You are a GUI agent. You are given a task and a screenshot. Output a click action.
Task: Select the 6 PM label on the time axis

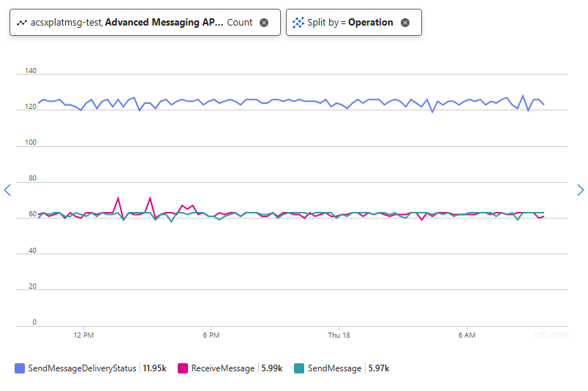211,335
